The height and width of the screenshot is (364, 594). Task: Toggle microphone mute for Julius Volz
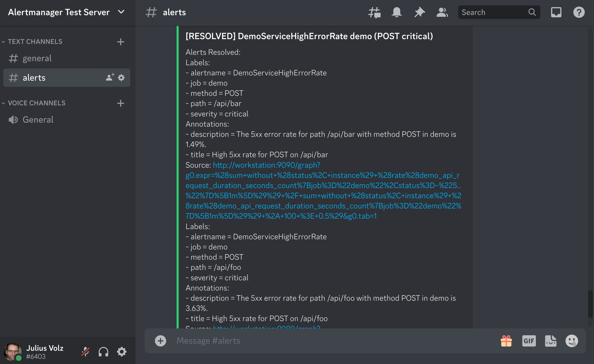(86, 351)
